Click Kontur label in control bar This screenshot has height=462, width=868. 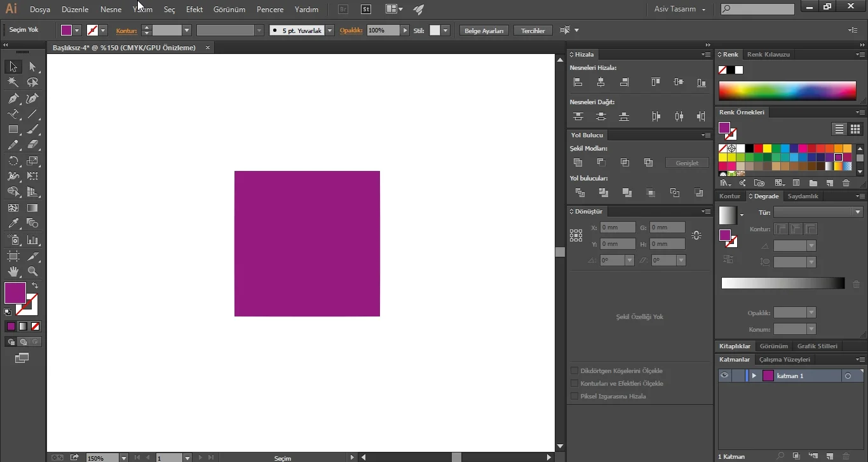pos(126,31)
